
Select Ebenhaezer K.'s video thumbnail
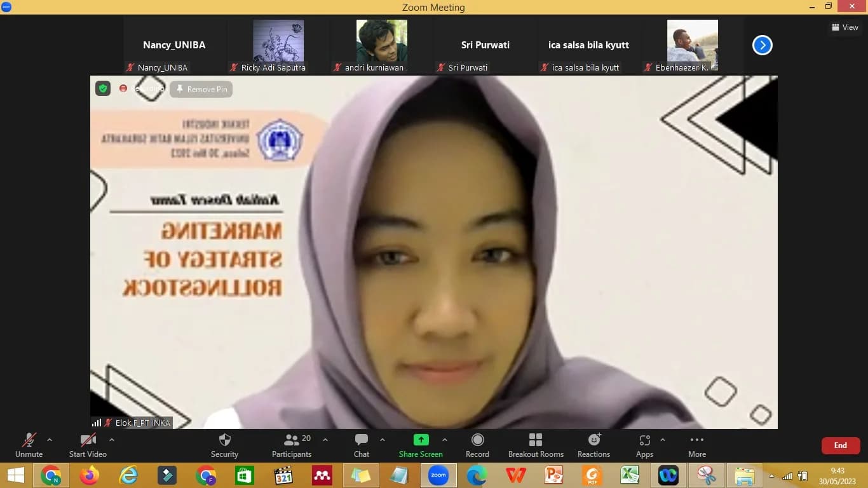pyautogui.click(x=693, y=45)
